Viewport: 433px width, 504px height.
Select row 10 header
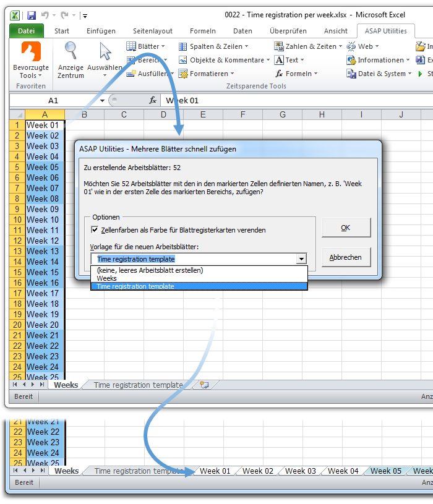point(17,220)
